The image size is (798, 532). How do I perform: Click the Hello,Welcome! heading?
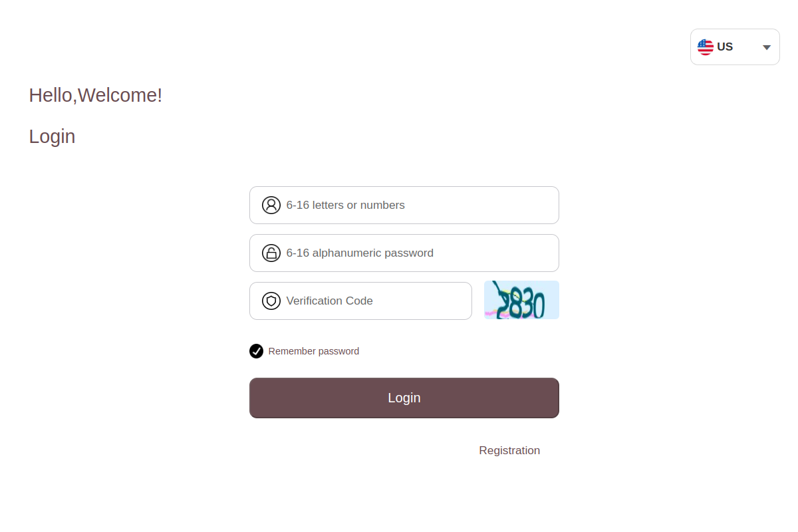(95, 95)
